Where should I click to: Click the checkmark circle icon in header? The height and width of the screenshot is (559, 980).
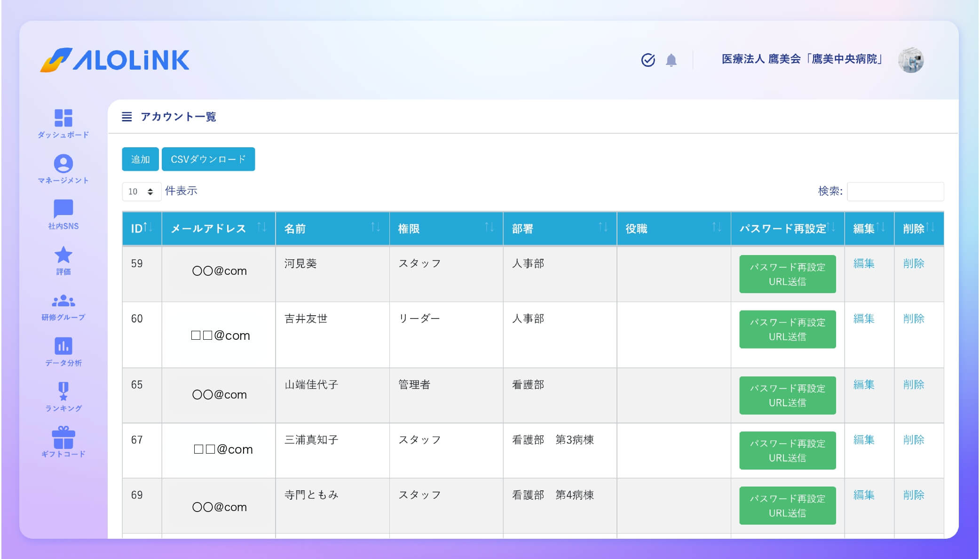click(648, 60)
